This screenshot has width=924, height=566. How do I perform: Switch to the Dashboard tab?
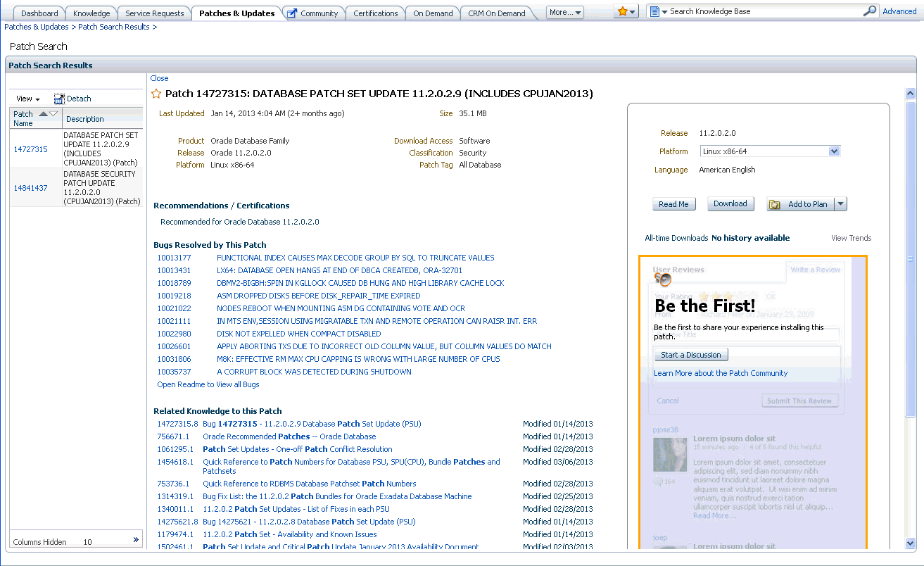[x=39, y=13]
